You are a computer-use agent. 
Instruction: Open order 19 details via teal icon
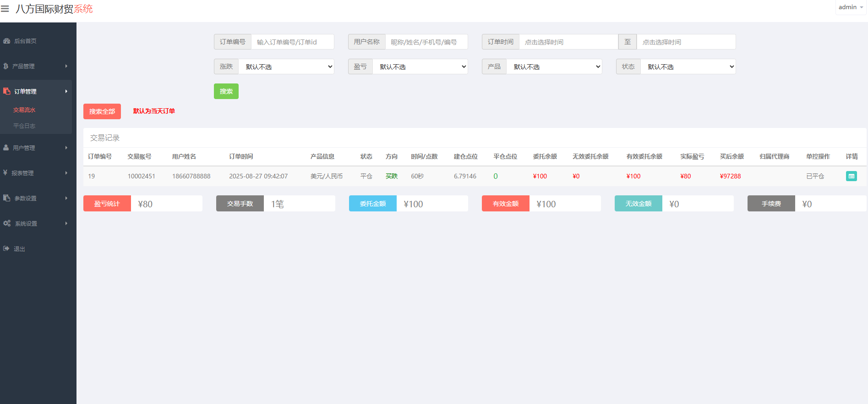point(851,176)
